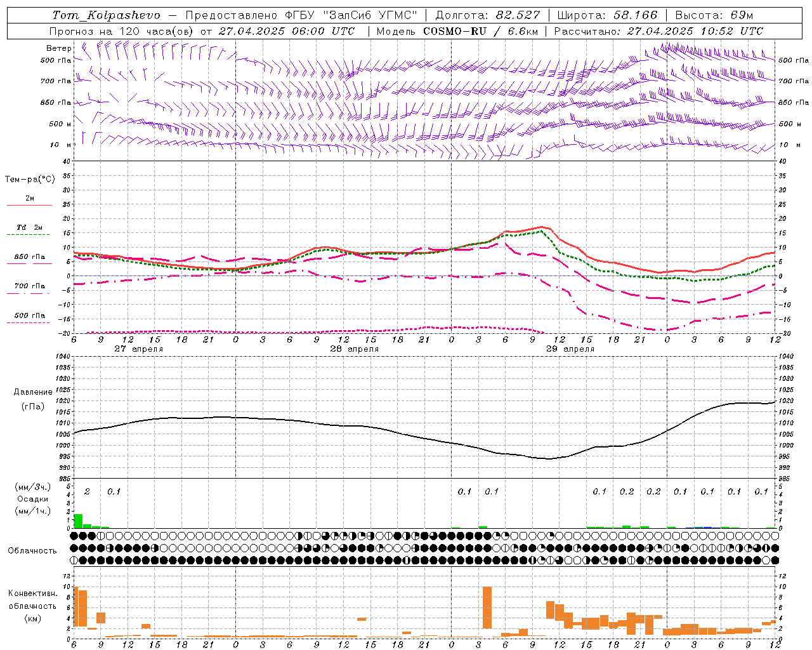The width and height of the screenshot is (812, 650).
Task: Click the 29 апреля date label
Action: click(x=570, y=349)
